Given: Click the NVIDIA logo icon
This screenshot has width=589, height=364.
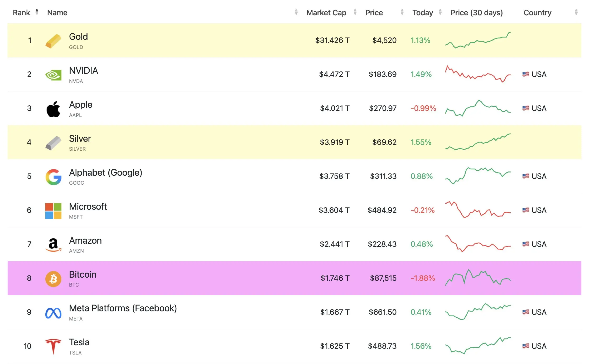Looking at the screenshot, I should pos(53,75).
